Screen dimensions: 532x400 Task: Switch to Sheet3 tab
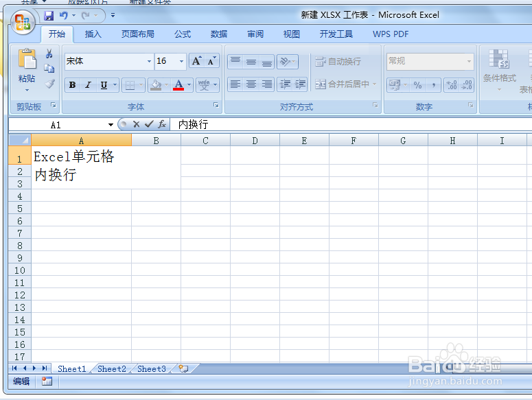[151, 369]
